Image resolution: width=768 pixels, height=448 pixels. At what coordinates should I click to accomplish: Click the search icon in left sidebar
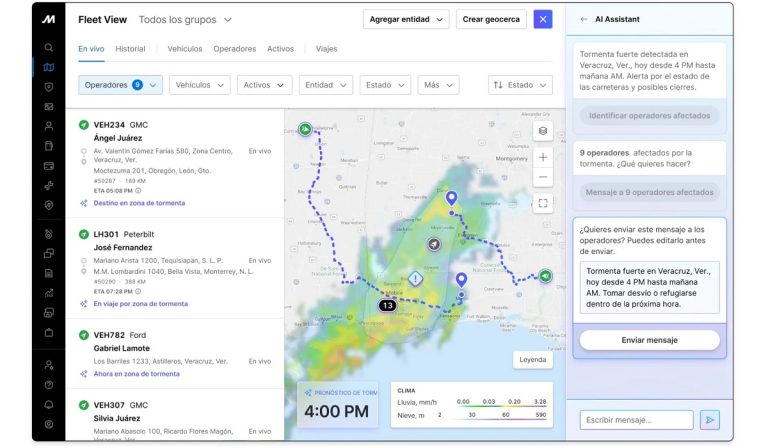click(49, 47)
